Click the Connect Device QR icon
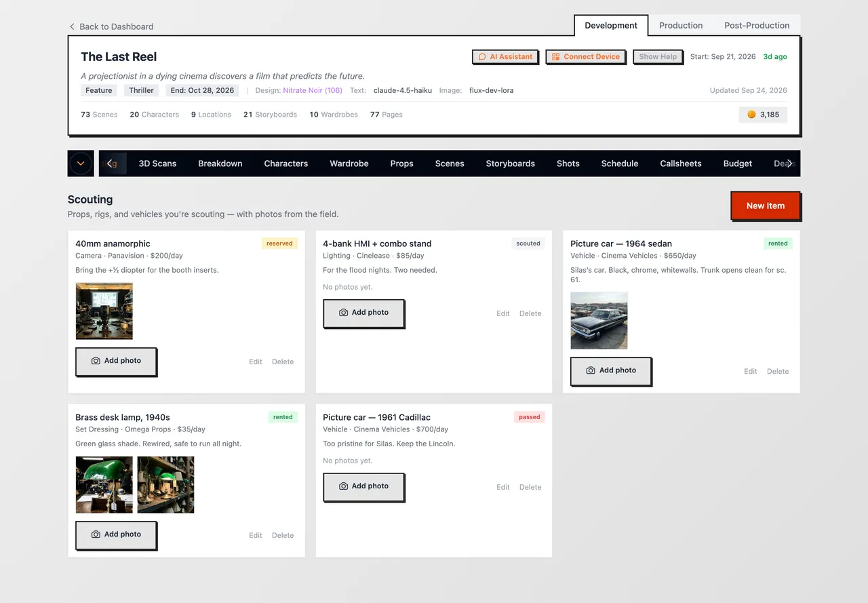Image resolution: width=868 pixels, height=603 pixels. tap(555, 57)
